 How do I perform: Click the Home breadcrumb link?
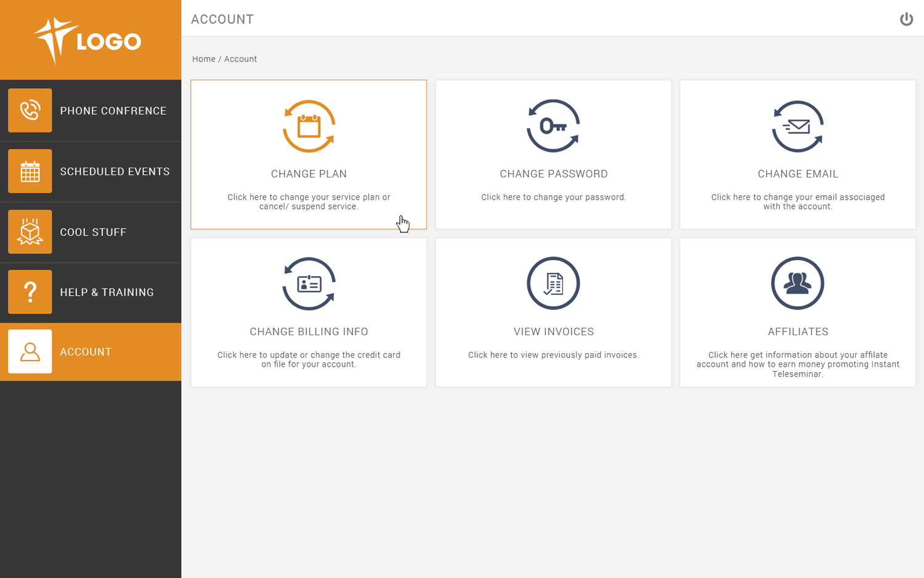tap(203, 59)
